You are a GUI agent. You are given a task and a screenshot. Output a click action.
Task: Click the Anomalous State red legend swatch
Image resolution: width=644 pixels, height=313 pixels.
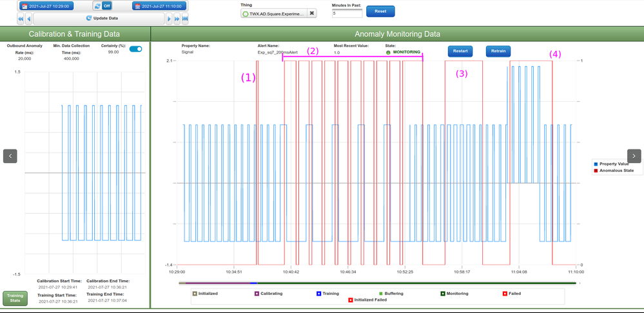click(x=596, y=171)
